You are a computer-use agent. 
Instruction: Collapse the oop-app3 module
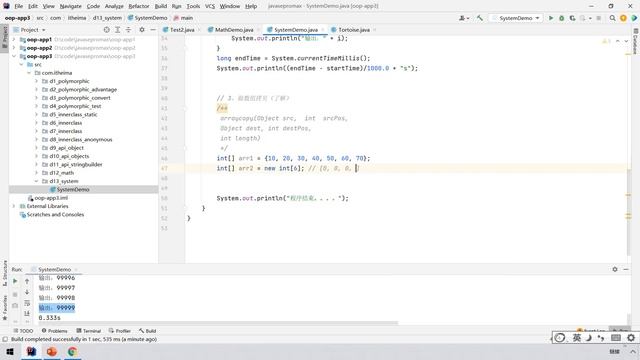pos(14,56)
